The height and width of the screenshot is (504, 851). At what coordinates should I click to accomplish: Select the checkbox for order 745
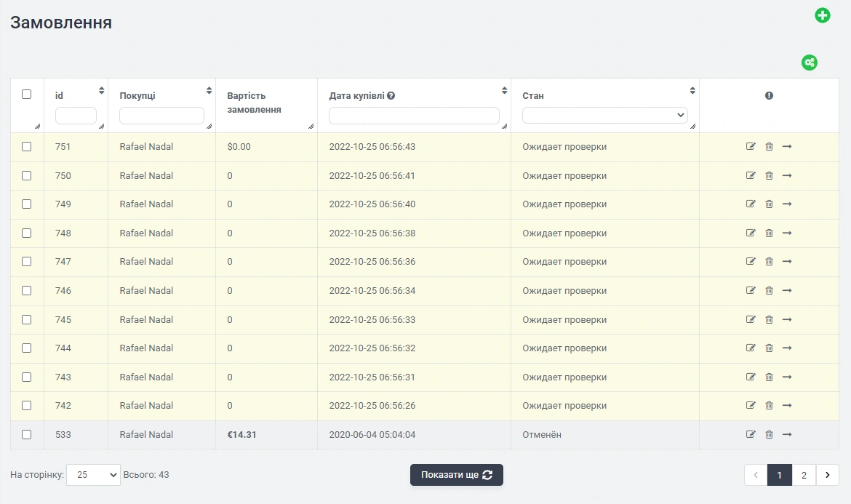click(27, 319)
